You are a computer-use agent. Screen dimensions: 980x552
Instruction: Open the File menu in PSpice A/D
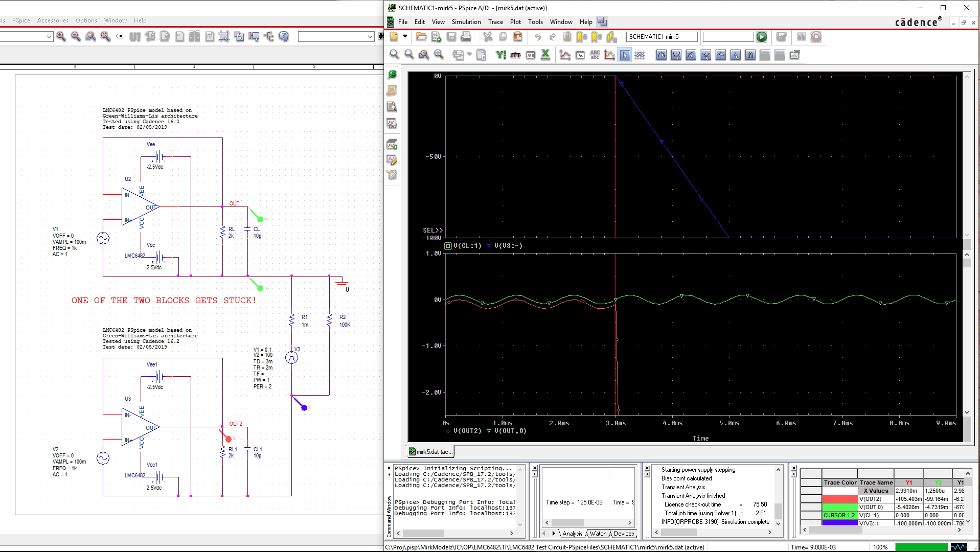[x=403, y=22]
